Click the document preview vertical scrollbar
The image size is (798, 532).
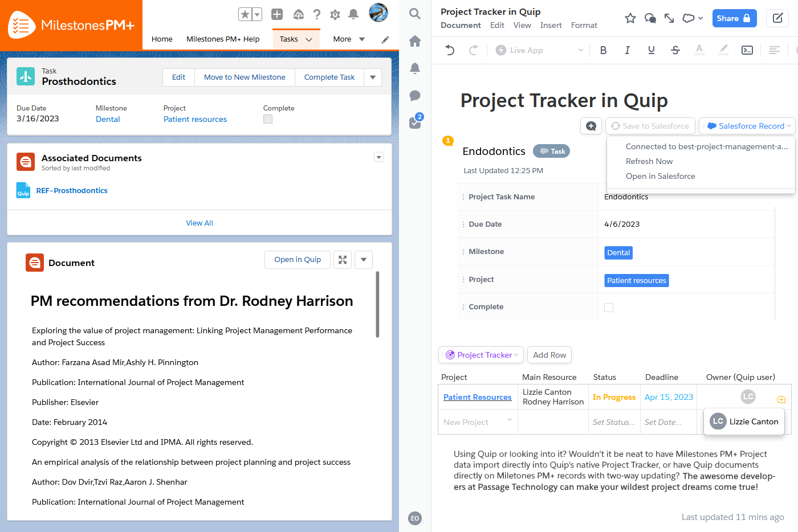377,304
